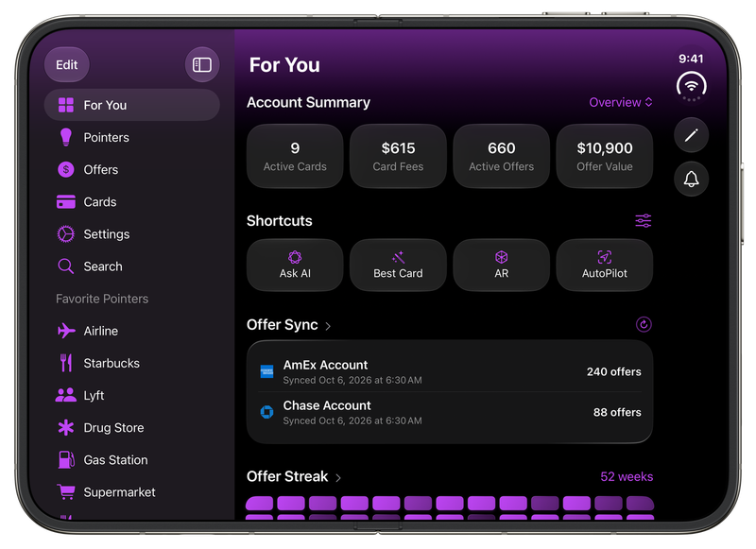The height and width of the screenshot is (549, 756).
Task: Open the Drug Store favorite pointer
Action: click(x=131, y=428)
